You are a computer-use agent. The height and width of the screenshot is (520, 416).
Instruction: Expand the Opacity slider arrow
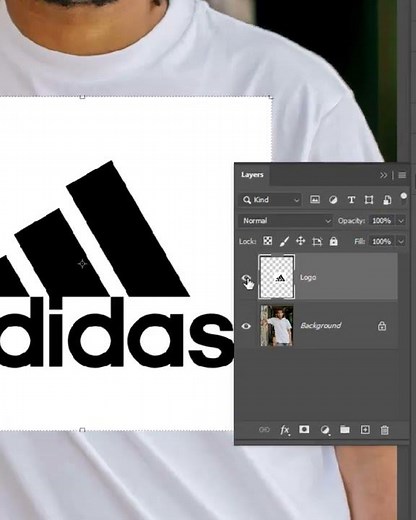tap(401, 221)
